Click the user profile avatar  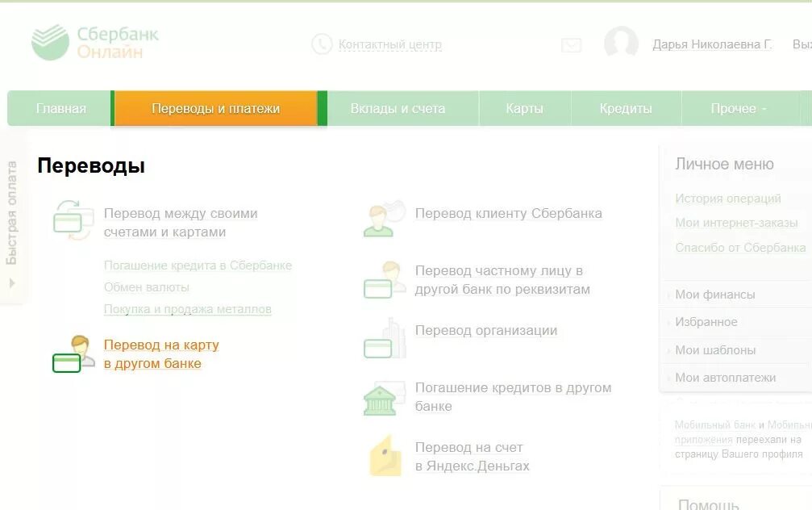621,42
